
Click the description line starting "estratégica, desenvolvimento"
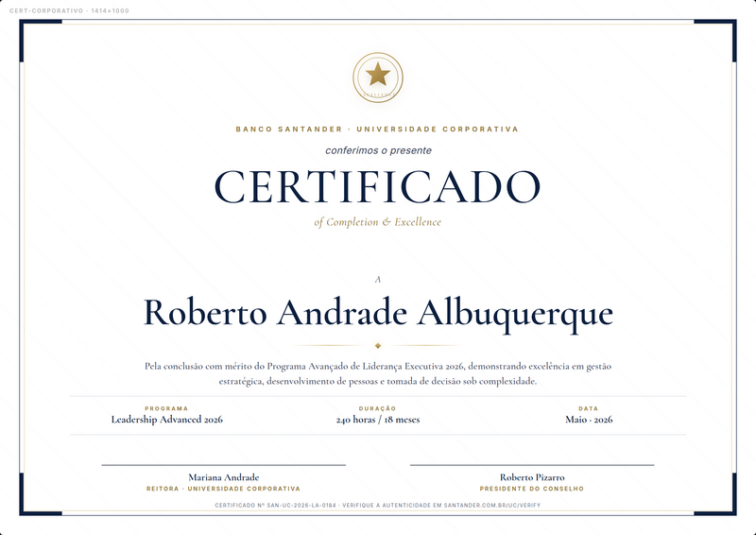378,381
